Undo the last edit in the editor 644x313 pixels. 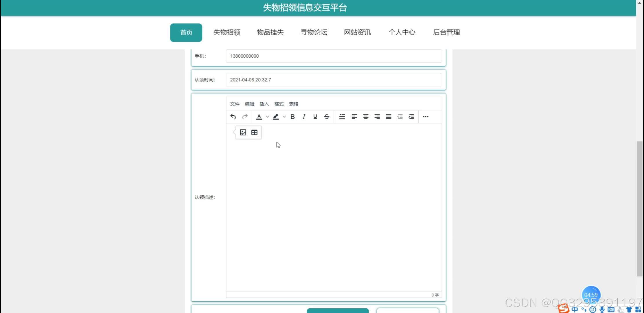point(233,117)
